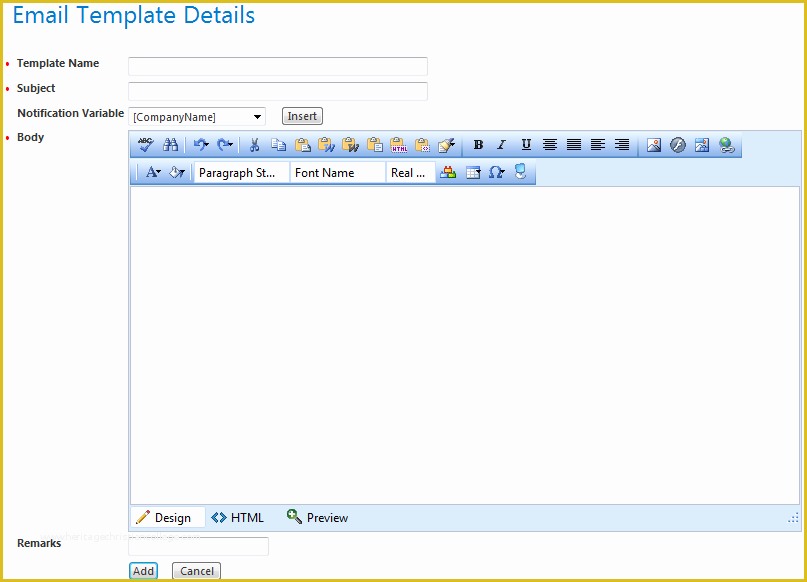Switch to the Preview tab
Image resolution: width=807 pixels, height=582 pixels.
coord(317,517)
